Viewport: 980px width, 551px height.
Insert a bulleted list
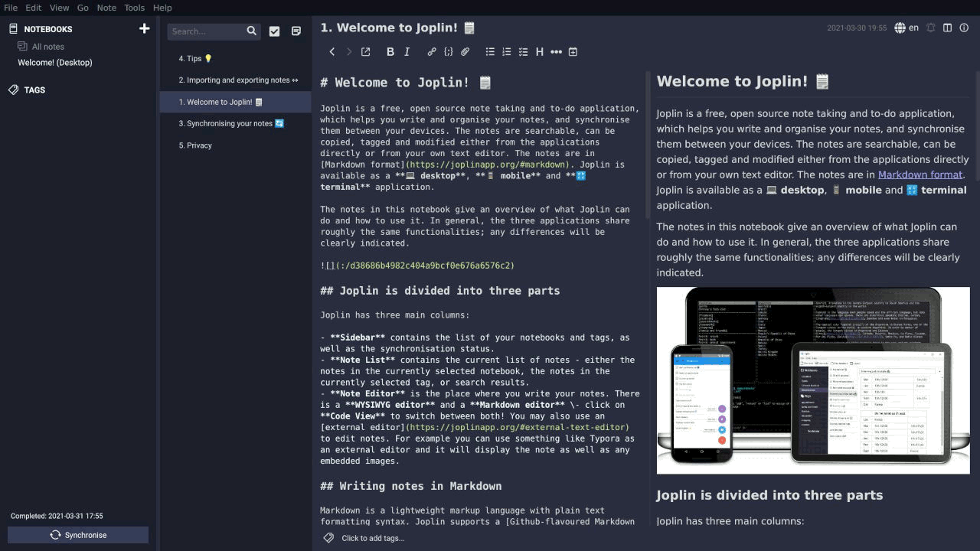click(x=490, y=52)
